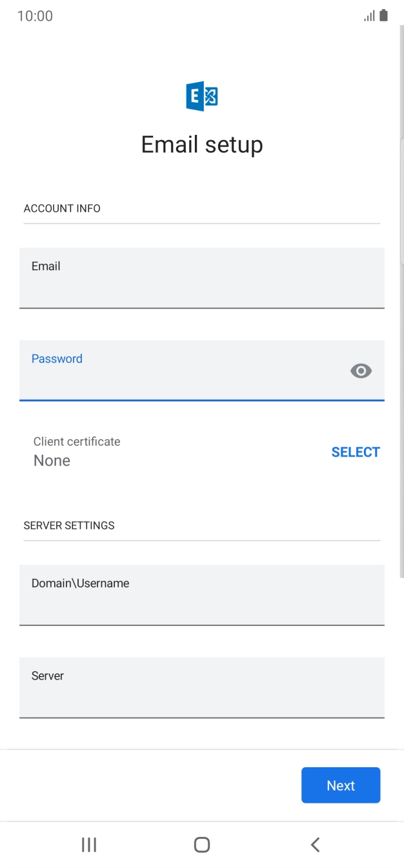Tap the Back navigation arrow
This screenshot has width=404, height=868.
point(315,844)
